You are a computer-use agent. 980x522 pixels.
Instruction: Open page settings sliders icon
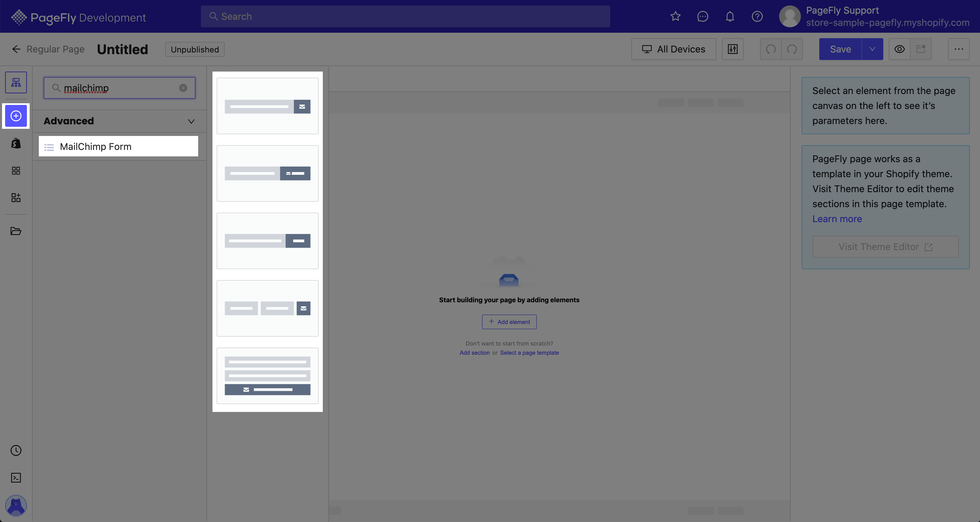tap(733, 49)
